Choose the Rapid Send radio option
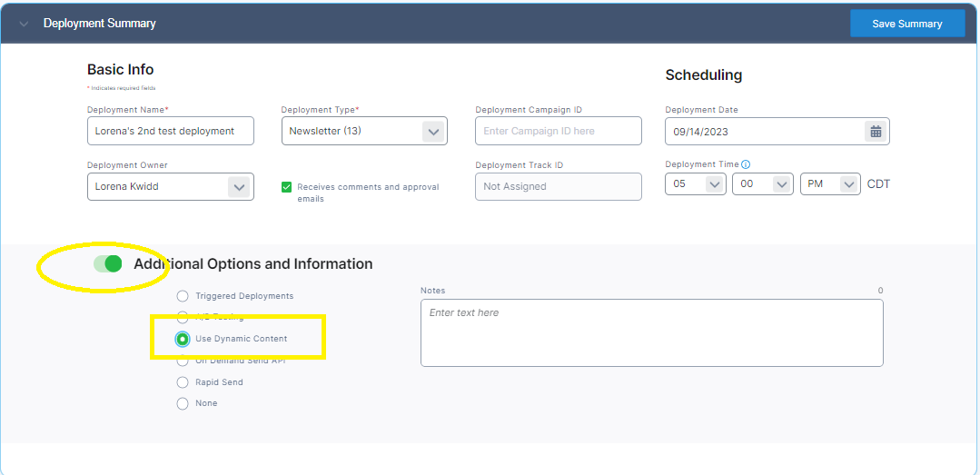Screen dimensions: 980x475 click(x=183, y=382)
